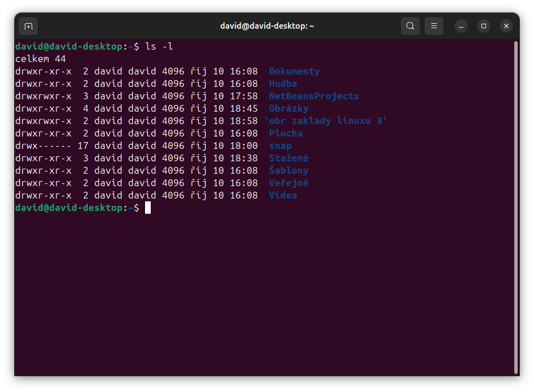This screenshot has width=534, height=392.
Task: Click the Videa directory name
Action: coord(282,195)
